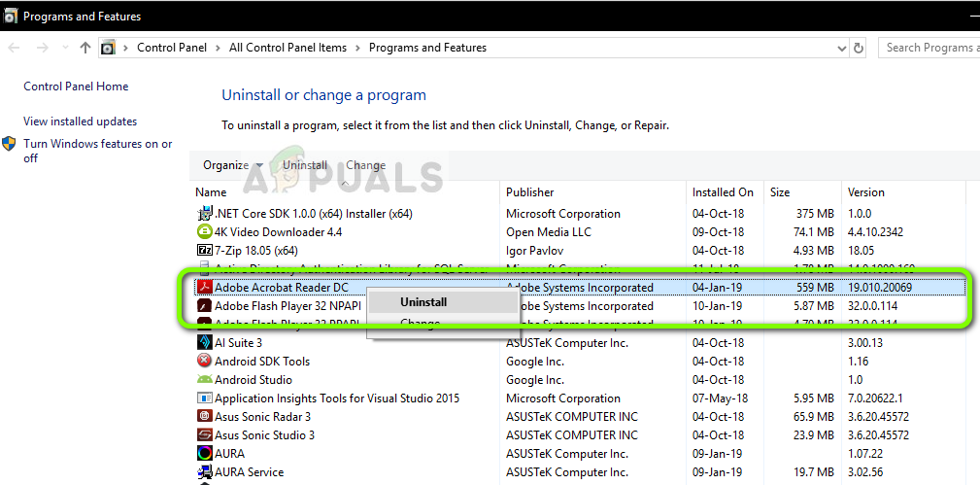This screenshot has height=485, width=980.
Task: Click the AURA program icon
Action: (x=205, y=454)
